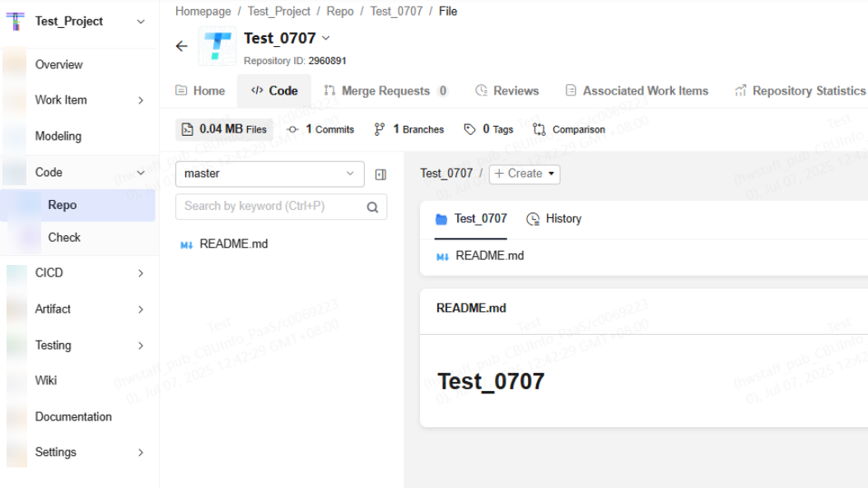View the 0 Tags list

(489, 129)
